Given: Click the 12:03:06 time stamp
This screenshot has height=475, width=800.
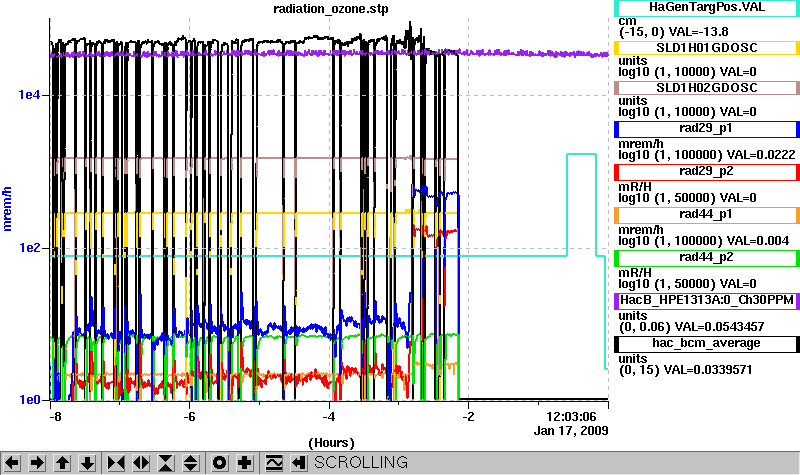Looking at the screenshot, I should [x=571, y=417].
